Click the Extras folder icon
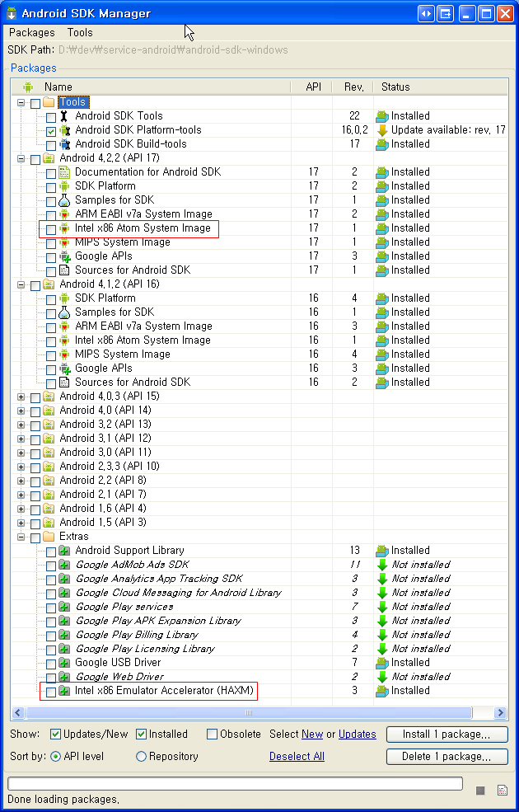The width and height of the screenshot is (519, 812). pyautogui.click(x=49, y=537)
